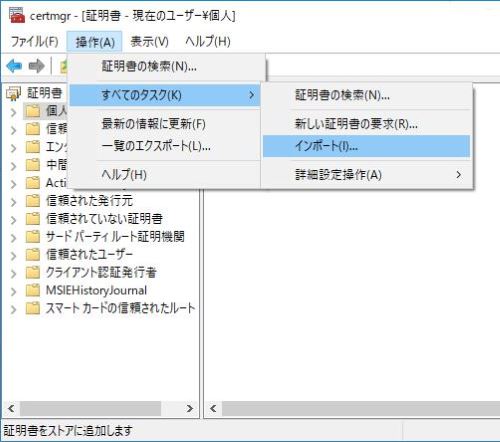Select the 信頼されたユーザー tree item
Screen dimensions: 500x442
(x=89, y=255)
